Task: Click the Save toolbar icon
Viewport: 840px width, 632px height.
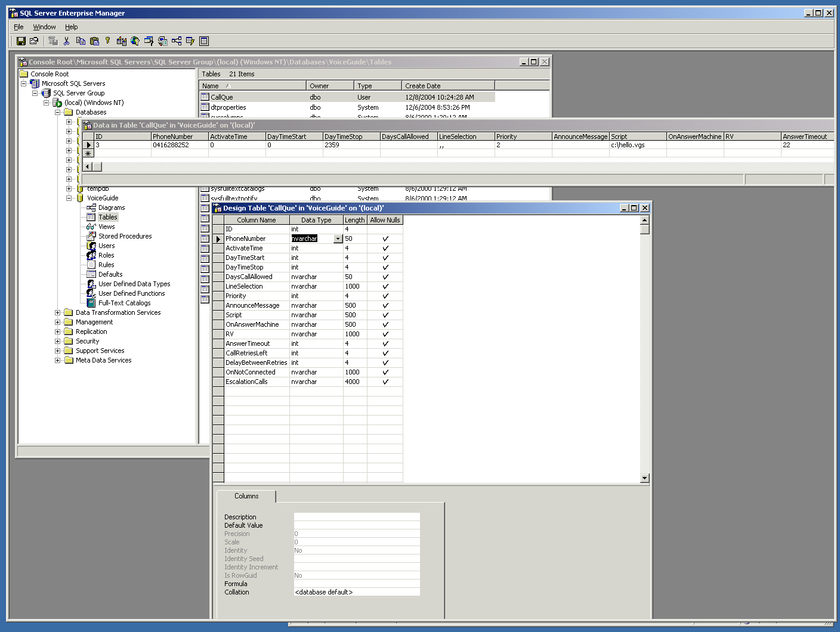Action: 21,41
